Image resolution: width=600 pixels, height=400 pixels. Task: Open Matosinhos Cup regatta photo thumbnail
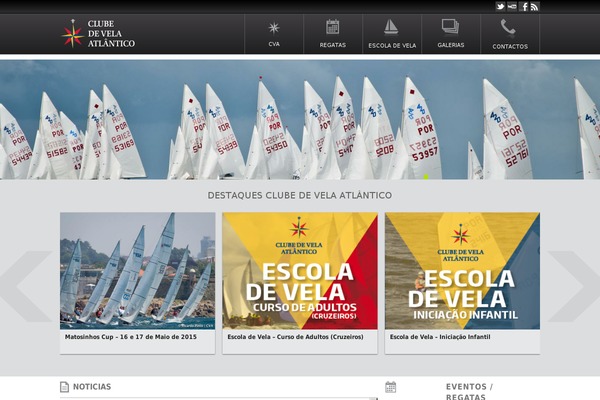coord(138,271)
